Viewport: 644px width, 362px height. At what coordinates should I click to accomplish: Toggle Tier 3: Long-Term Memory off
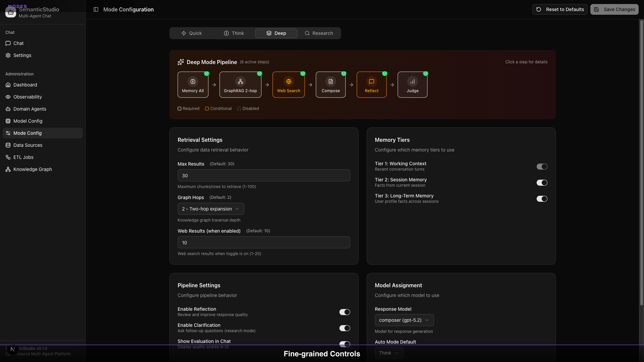pos(542,199)
